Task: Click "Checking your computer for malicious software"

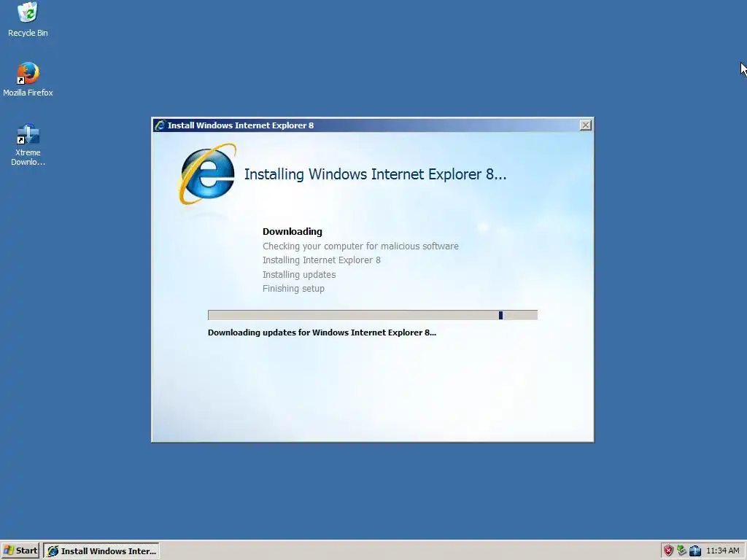Action: click(360, 246)
